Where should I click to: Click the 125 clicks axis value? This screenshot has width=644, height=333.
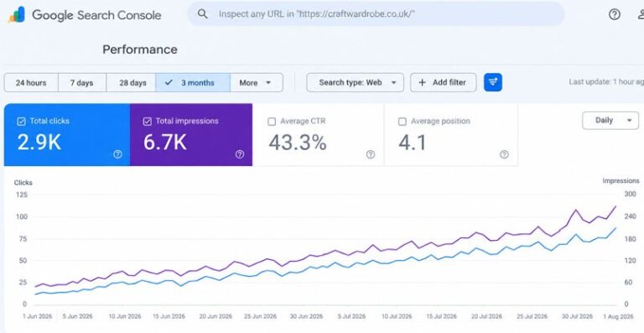click(22, 195)
